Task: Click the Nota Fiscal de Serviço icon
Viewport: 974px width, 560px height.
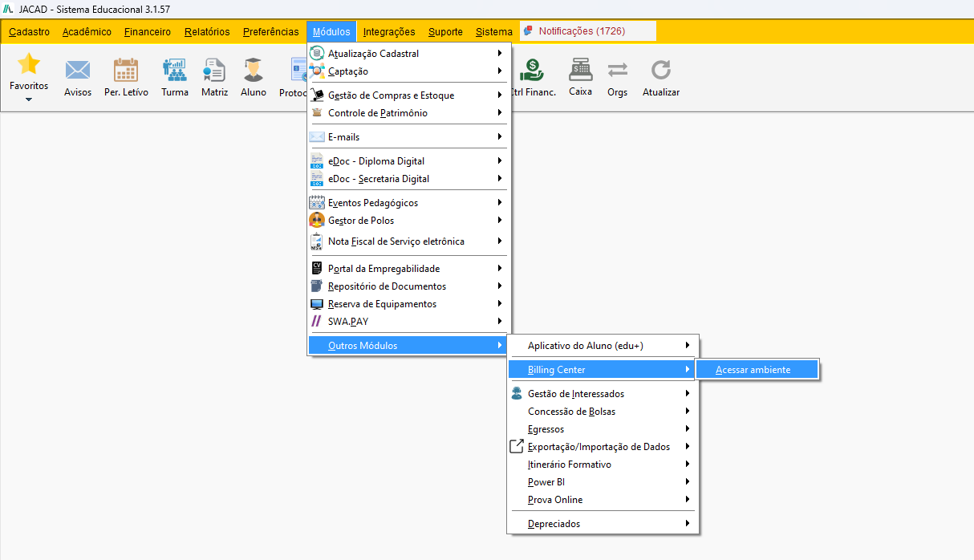Action: click(x=316, y=241)
